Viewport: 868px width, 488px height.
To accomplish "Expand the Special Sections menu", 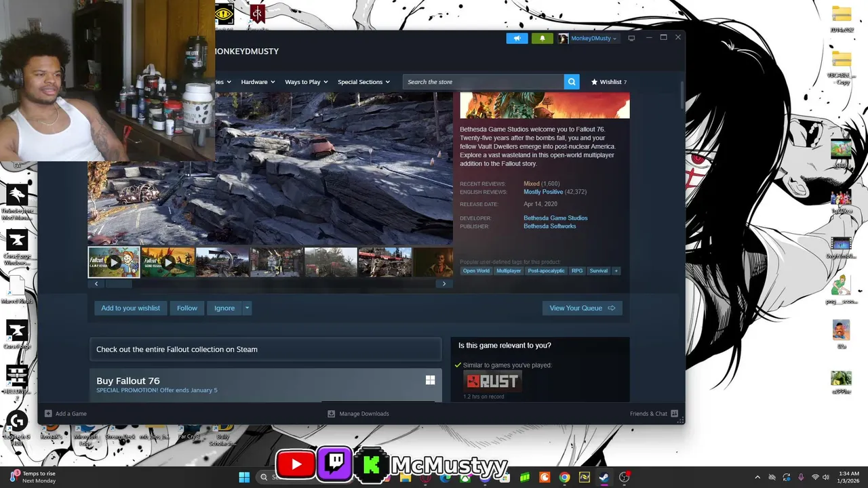I will coord(364,82).
